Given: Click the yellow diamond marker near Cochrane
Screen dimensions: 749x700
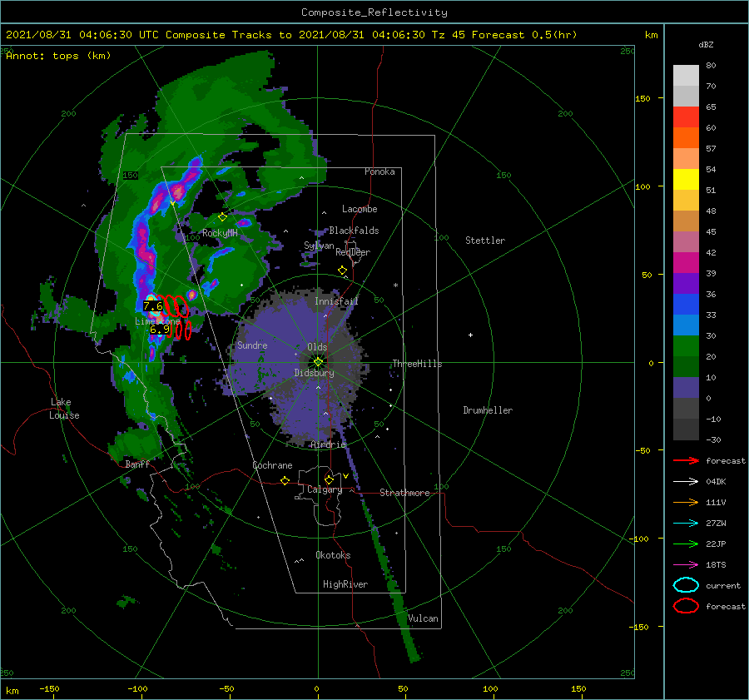Looking at the screenshot, I should (x=285, y=480).
